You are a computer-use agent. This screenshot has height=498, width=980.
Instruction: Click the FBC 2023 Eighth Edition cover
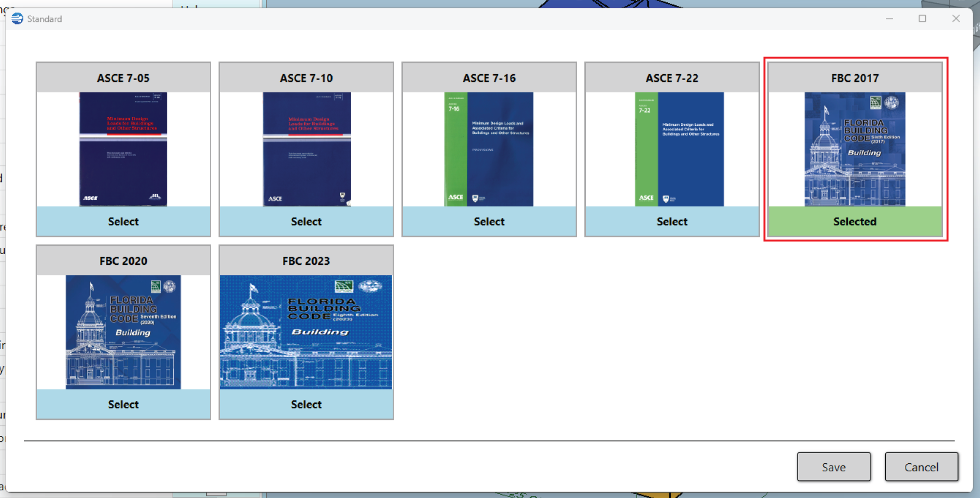tap(306, 332)
